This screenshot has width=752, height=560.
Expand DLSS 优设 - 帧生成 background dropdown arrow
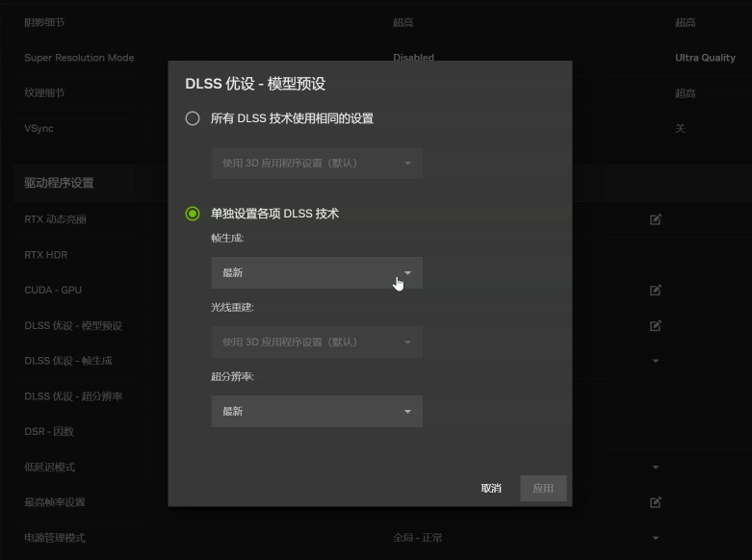click(655, 361)
